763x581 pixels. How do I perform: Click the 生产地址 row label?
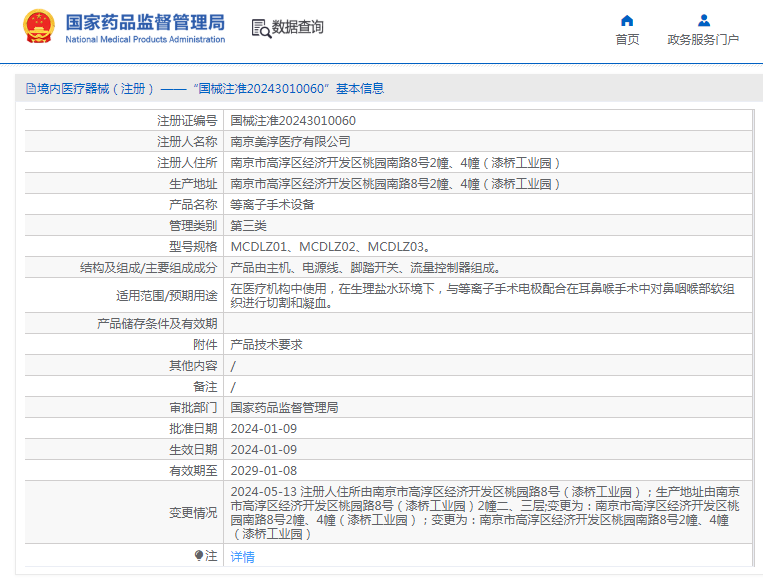coord(193,184)
